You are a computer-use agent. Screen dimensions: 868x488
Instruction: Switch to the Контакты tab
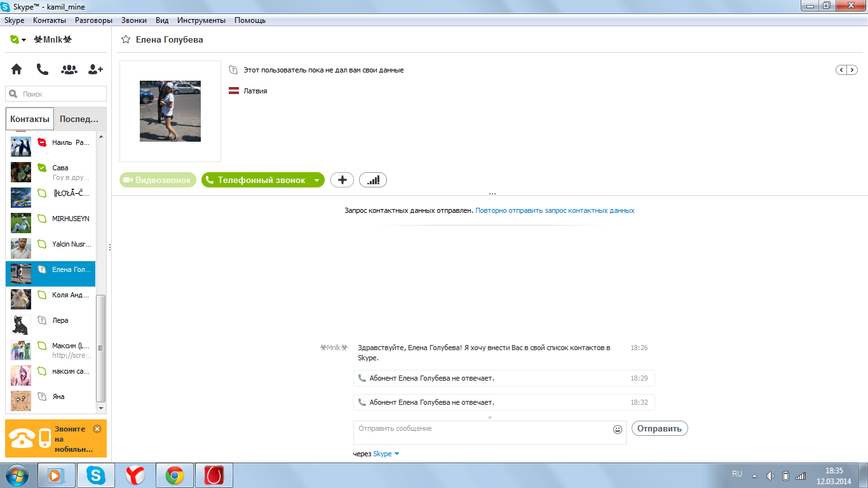point(30,119)
